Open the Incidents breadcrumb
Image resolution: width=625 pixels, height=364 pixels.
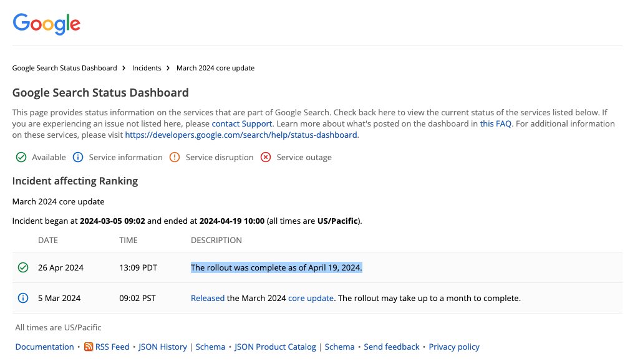(x=147, y=68)
